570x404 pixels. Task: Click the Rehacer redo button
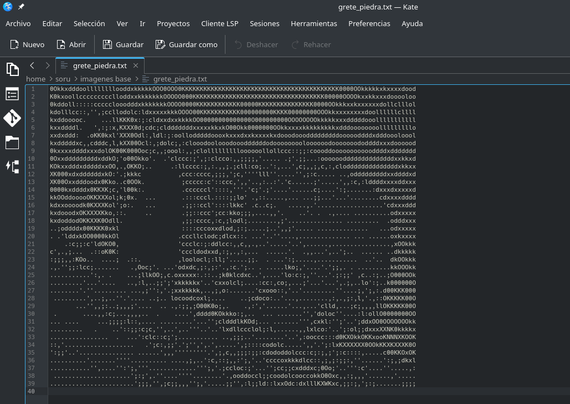tap(311, 45)
